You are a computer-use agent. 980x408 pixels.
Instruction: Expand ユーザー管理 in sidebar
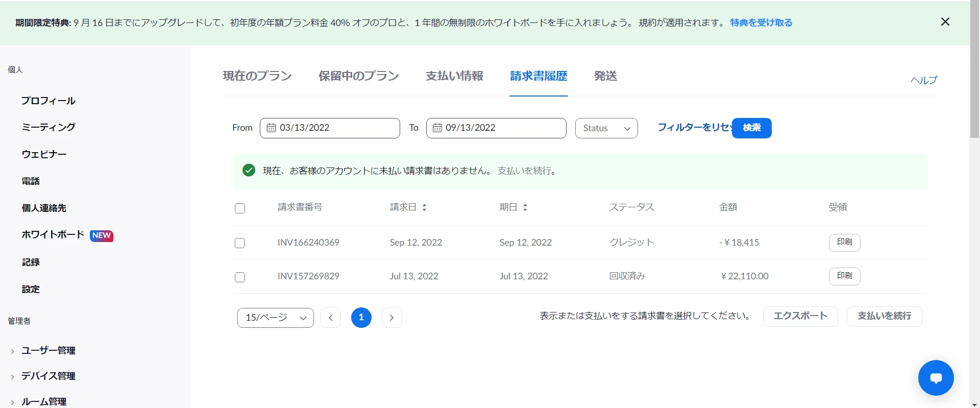coord(48,351)
